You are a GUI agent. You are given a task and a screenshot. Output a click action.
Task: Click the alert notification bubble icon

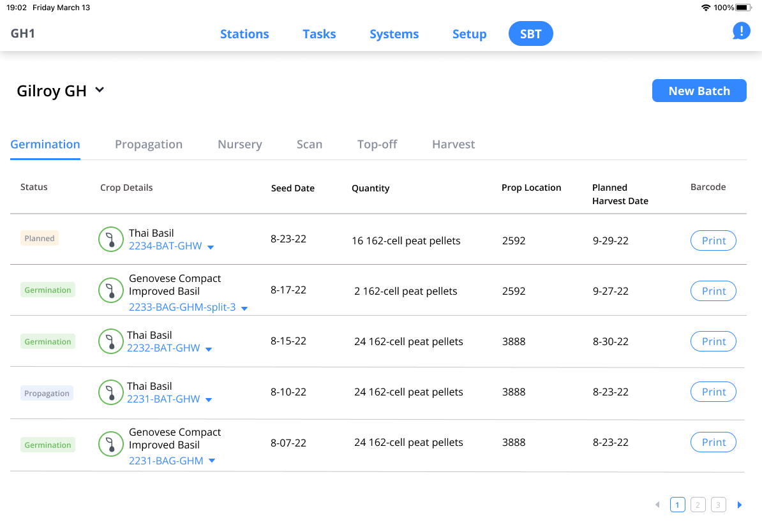741,31
